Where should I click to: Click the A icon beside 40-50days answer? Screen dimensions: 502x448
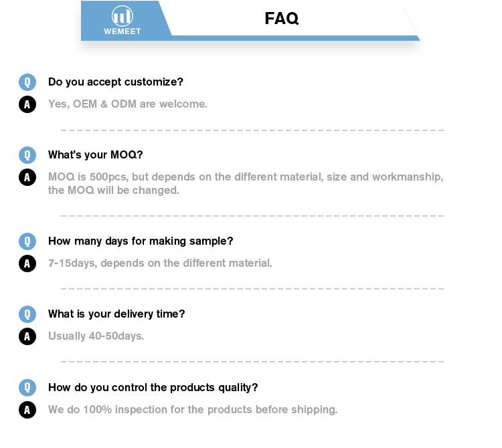point(27,336)
